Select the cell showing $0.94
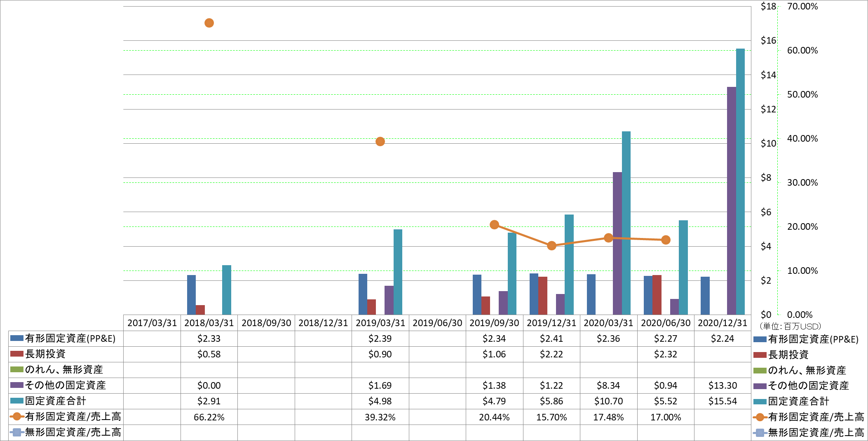This screenshot has width=868, height=441. [x=666, y=385]
